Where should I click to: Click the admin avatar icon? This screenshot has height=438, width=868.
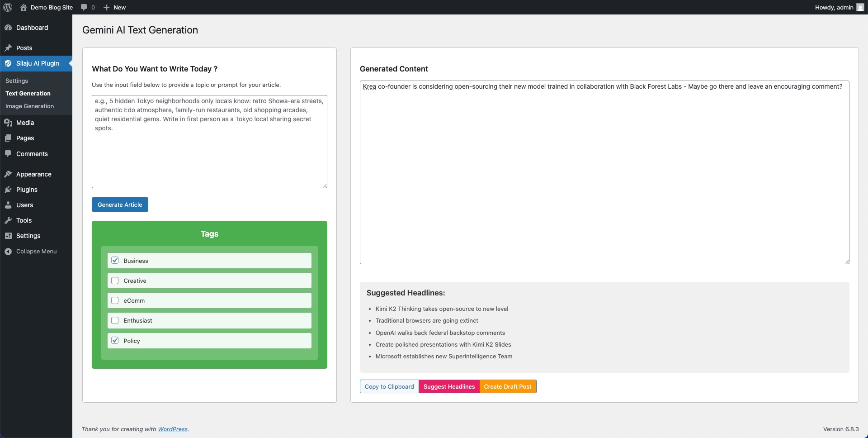(x=860, y=7)
